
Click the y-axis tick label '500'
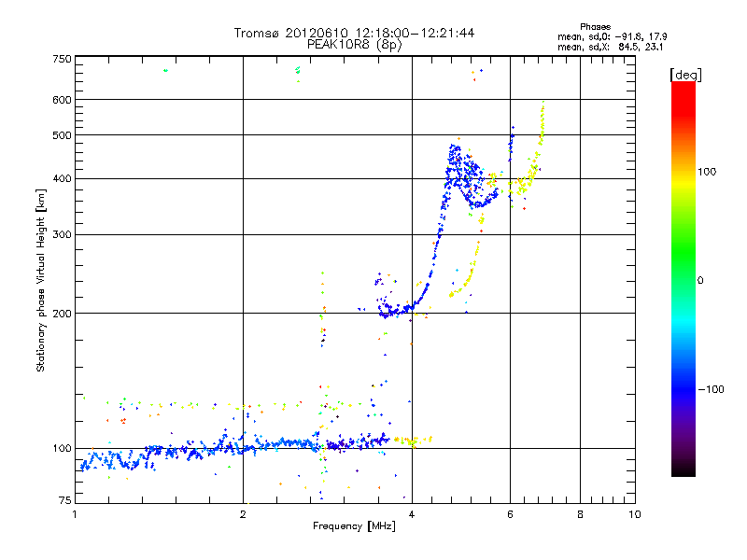pos(62,135)
